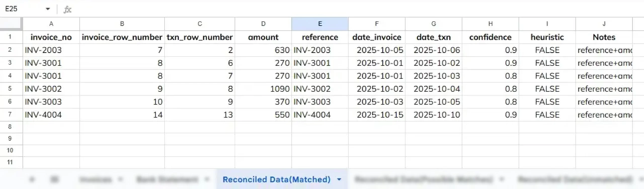This screenshot has width=644, height=189.
Task: Click the fx formula icon
Action: pyautogui.click(x=67, y=10)
